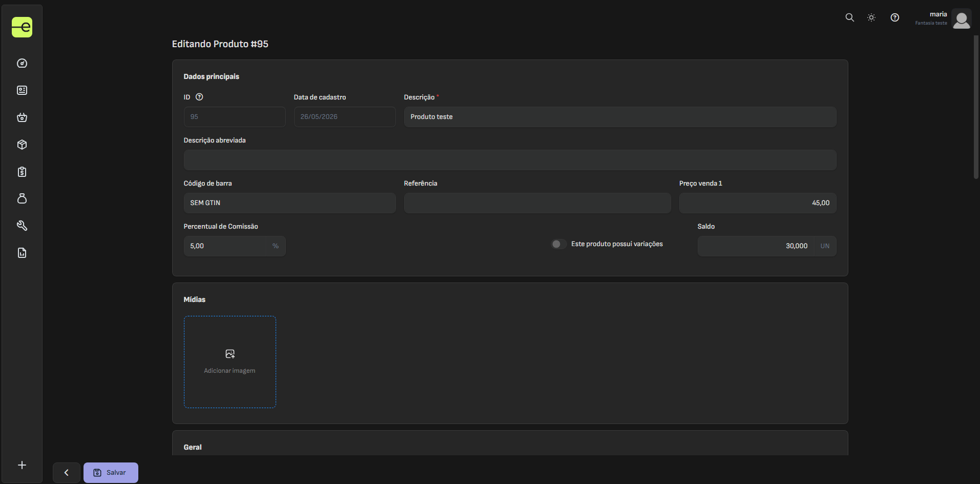Open the wrench tools icon in sidebar

[22, 226]
